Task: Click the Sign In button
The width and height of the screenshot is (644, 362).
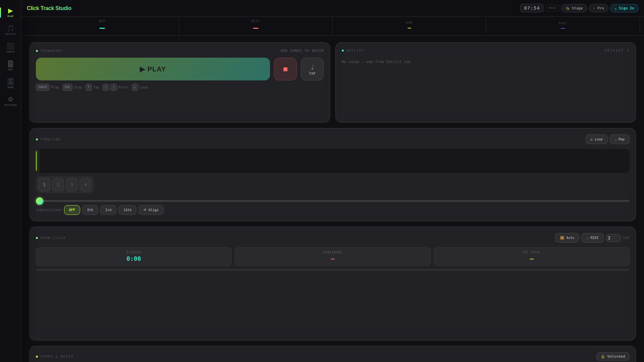Action: coord(624,8)
